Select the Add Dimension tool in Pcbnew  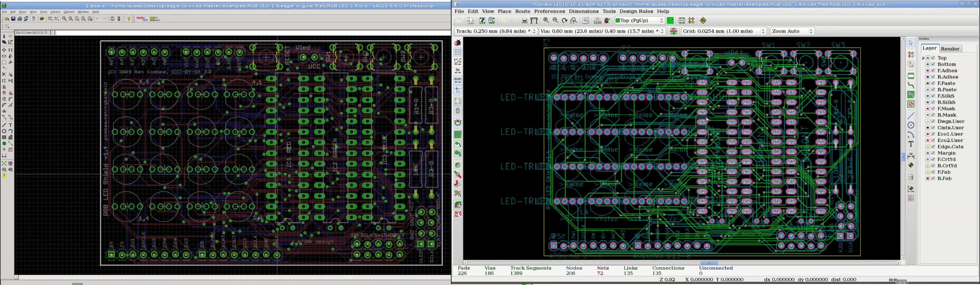click(911, 155)
